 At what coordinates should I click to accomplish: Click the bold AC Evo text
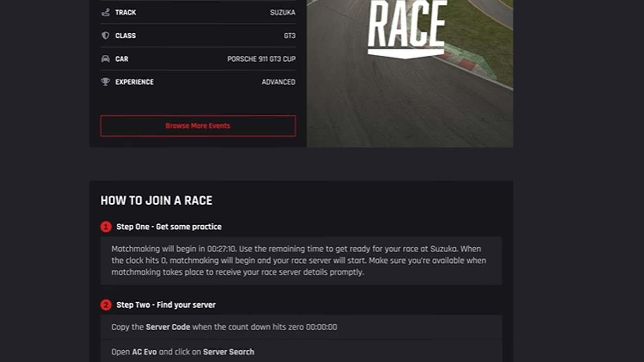[144, 352]
